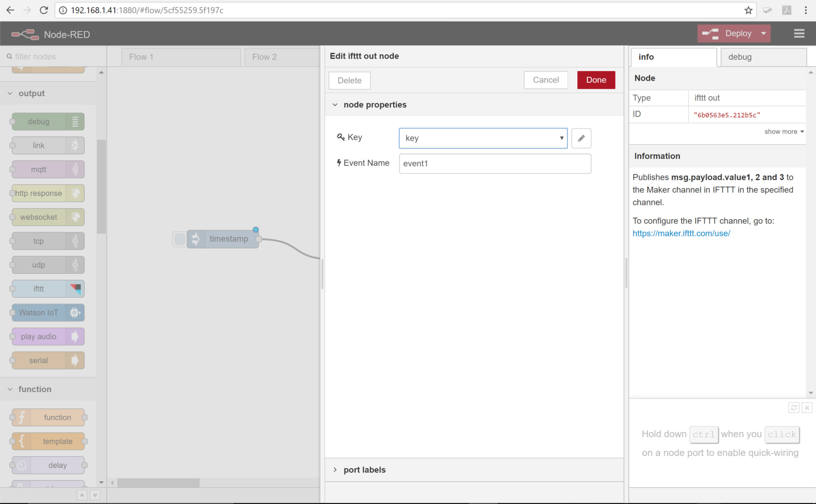This screenshot has width=816, height=504.
Task: Open the Key dropdown selector
Action: coord(483,138)
